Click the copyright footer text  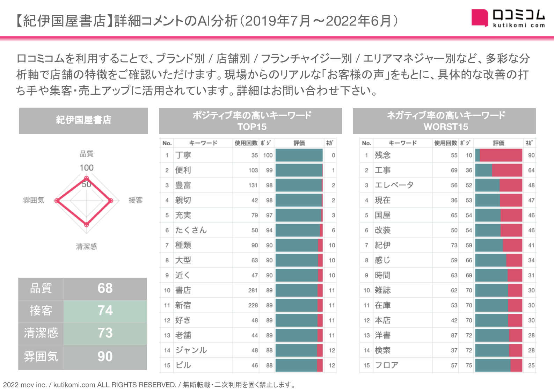(x=150, y=385)
